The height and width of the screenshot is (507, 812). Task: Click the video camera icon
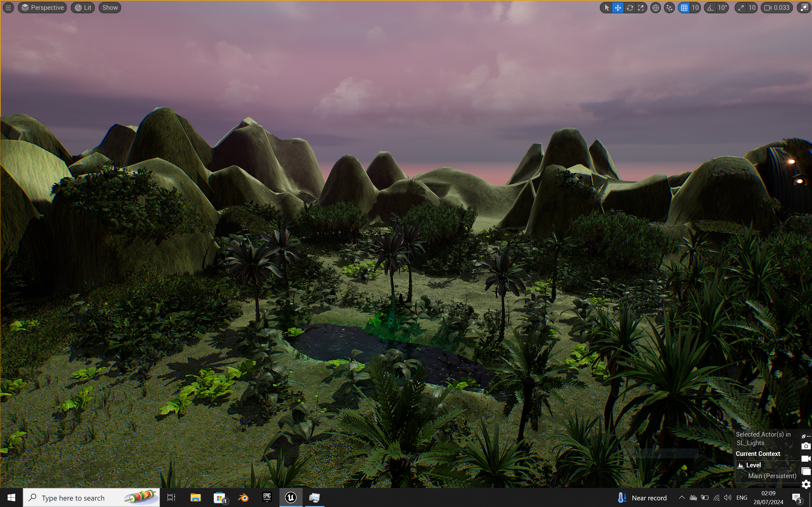[x=806, y=459]
